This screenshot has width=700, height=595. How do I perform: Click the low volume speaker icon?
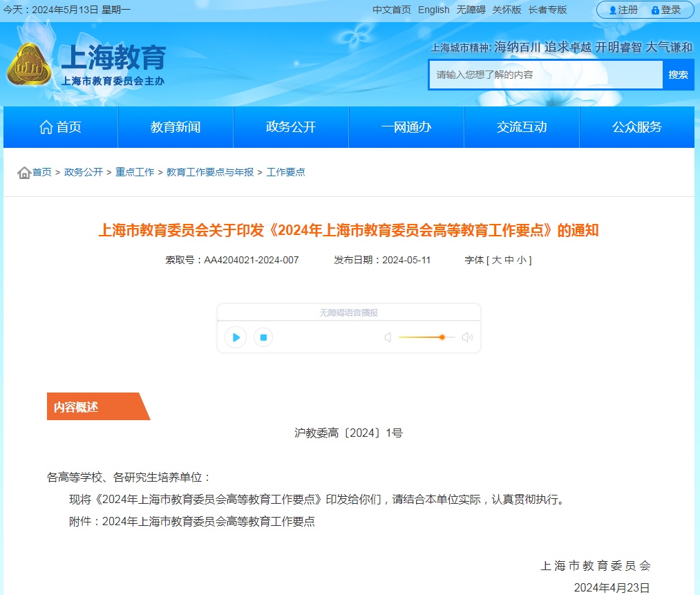[x=388, y=337]
